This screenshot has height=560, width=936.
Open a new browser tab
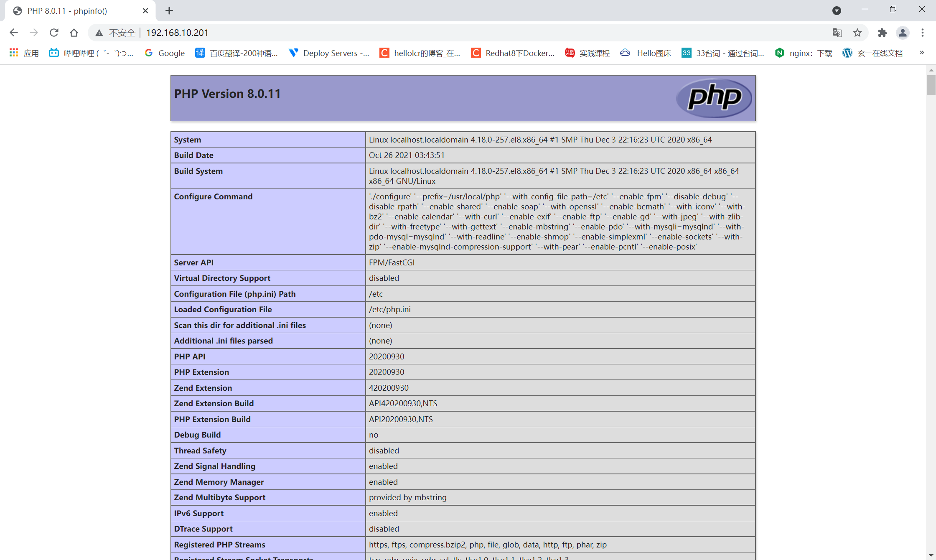(x=169, y=11)
